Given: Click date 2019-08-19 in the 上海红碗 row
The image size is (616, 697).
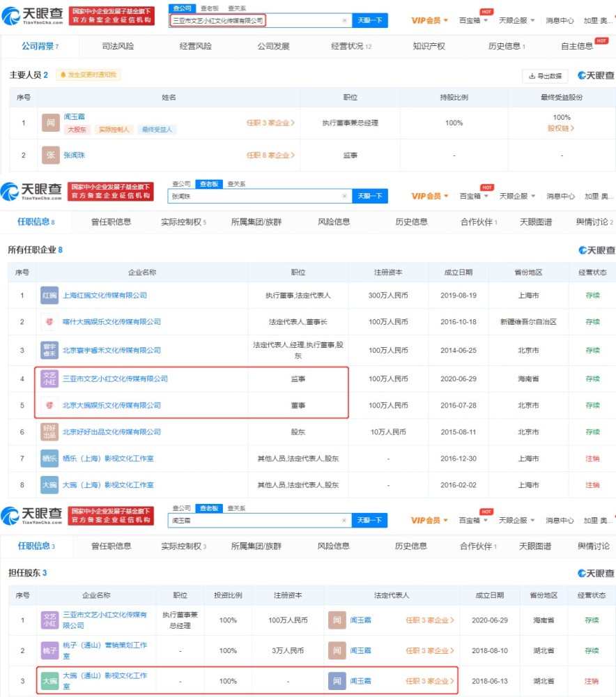Looking at the screenshot, I should 459,295.
